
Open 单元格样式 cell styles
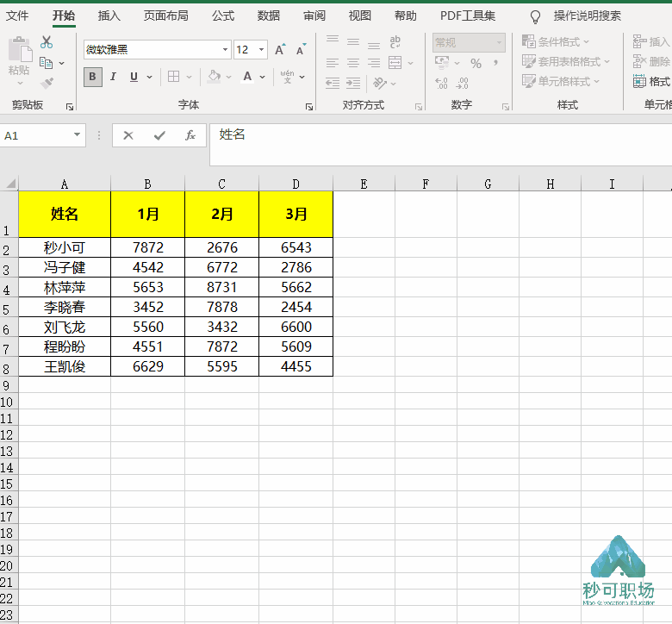(x=561, y=81)
